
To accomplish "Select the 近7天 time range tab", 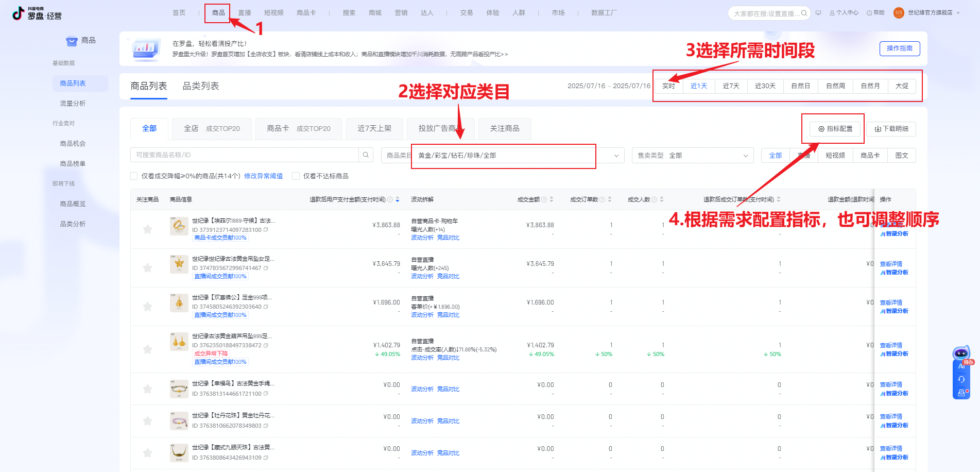I will (731, 86).
